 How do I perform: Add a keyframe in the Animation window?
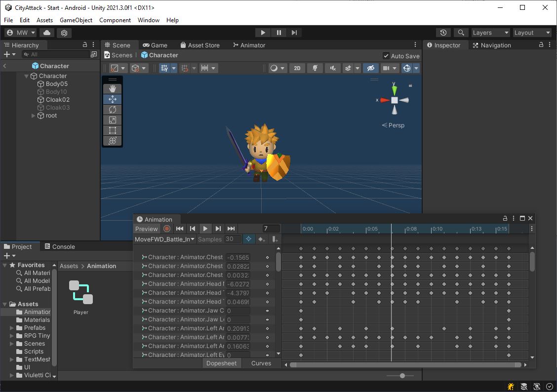262,239
